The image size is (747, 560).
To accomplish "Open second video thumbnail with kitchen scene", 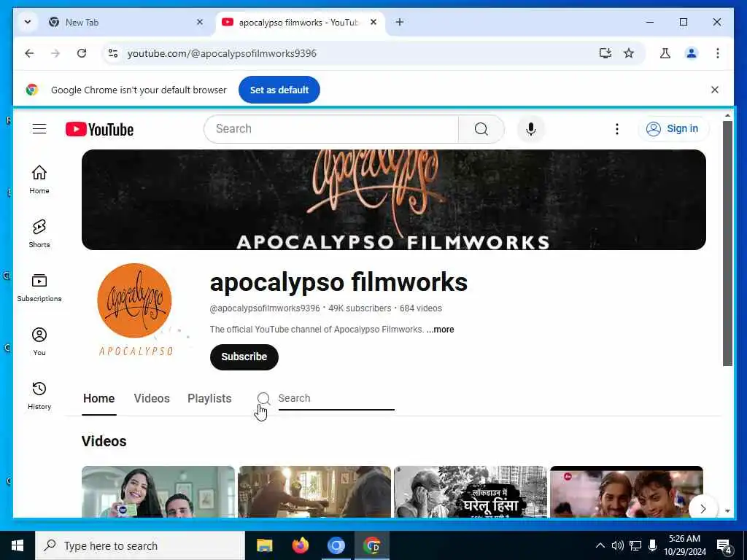I will point(314,491).
